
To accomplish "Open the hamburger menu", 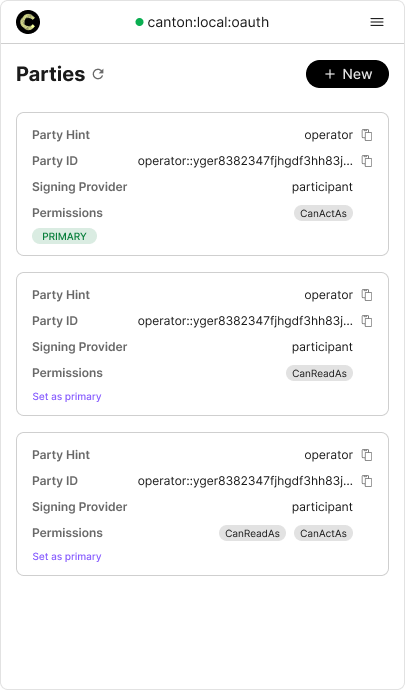I will point(377,22).
